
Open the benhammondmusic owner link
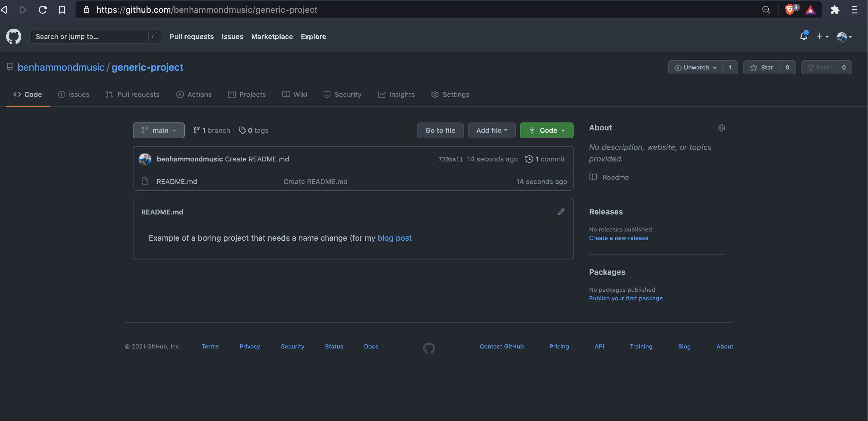pyautogui.click(x=61, y=67)
